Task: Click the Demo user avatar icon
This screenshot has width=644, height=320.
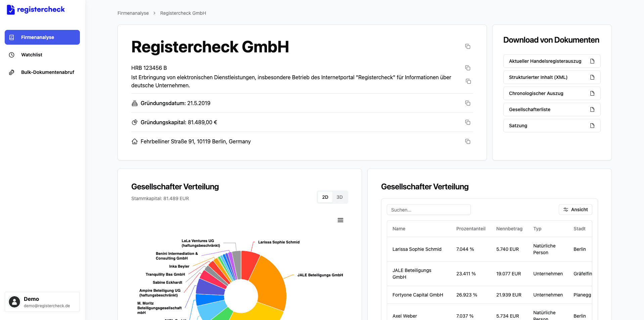Action: click(14, 302)
